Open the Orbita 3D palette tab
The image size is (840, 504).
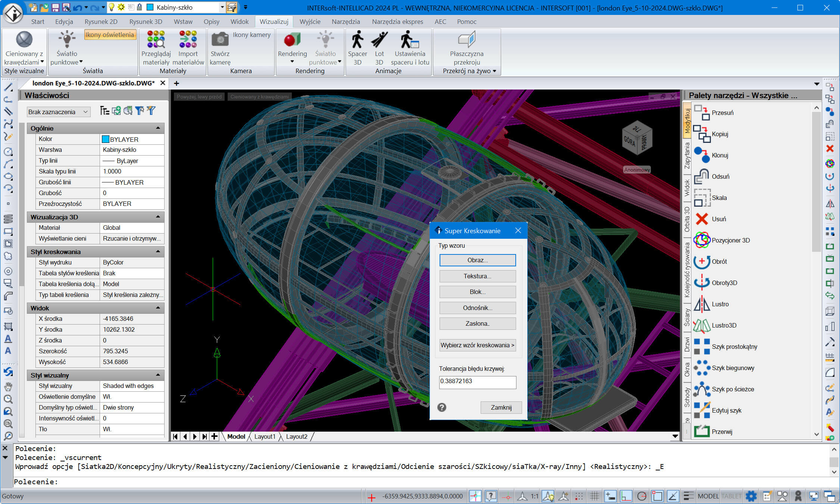click(x=687, y=219)
